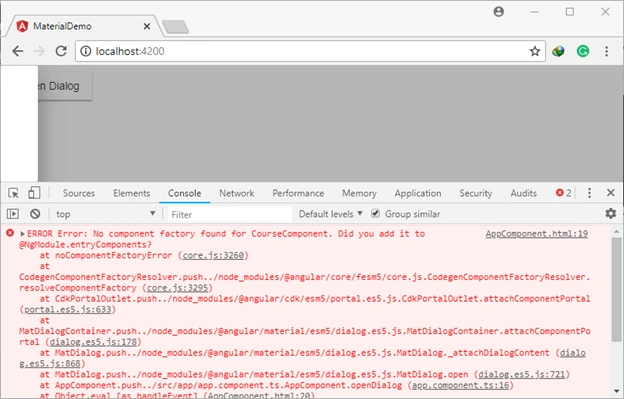624x399 pixels.
Task: Go back using the browser back arrow
Action: tap(18, 51)
